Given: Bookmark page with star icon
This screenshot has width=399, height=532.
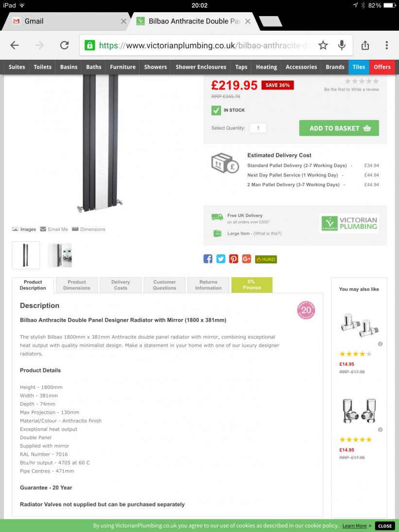Looking at the screenshot, I should [x=323, y=45].
